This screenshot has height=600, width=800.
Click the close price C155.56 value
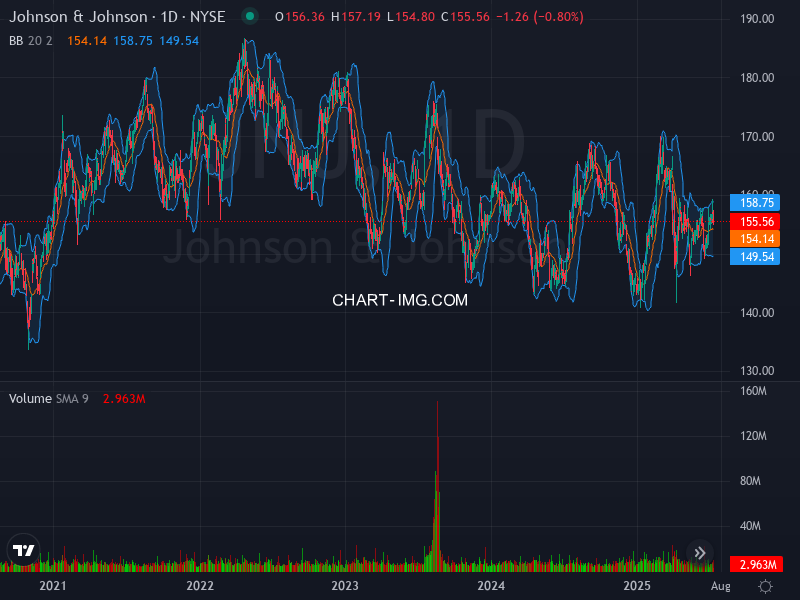click(465, 17)
